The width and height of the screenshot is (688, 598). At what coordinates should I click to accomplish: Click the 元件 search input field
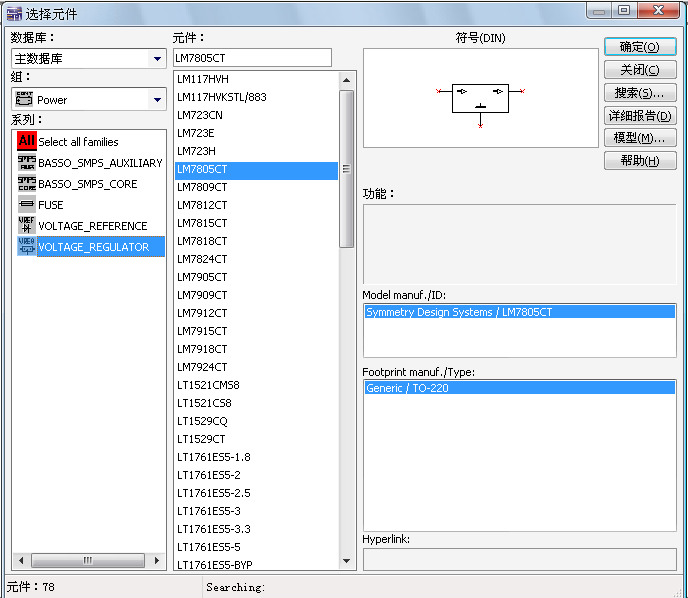click(x=251, y=58)
